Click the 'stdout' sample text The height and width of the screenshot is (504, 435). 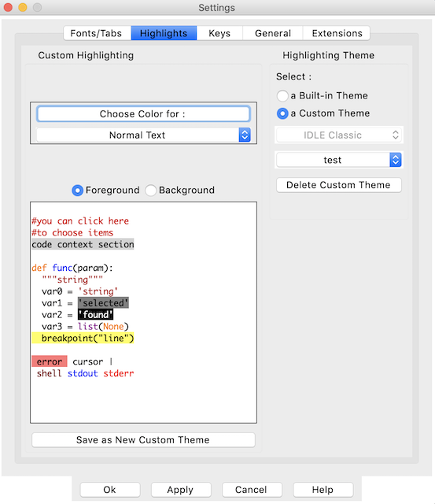[x=83, y=373]
